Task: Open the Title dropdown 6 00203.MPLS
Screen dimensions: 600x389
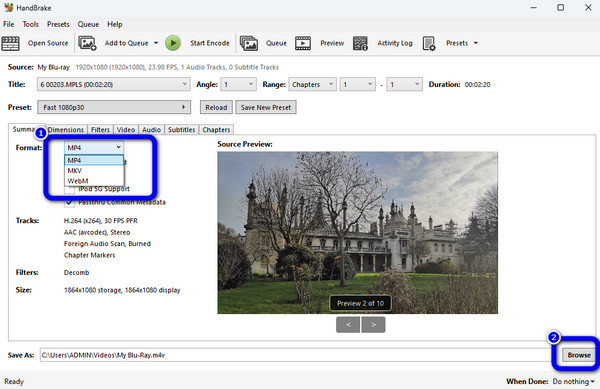Action: (x=114, y=85)
